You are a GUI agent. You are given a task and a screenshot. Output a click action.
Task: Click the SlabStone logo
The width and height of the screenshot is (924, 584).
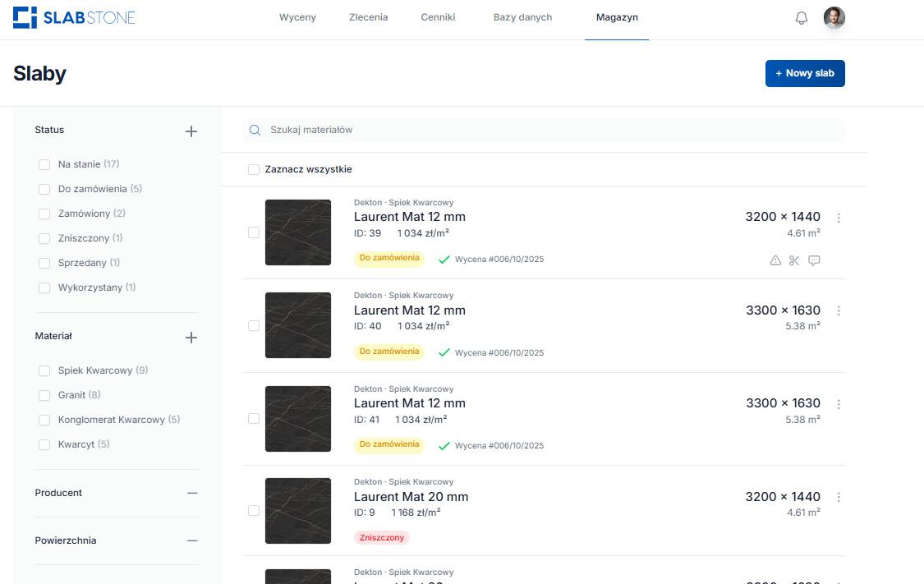coord(74,17)
